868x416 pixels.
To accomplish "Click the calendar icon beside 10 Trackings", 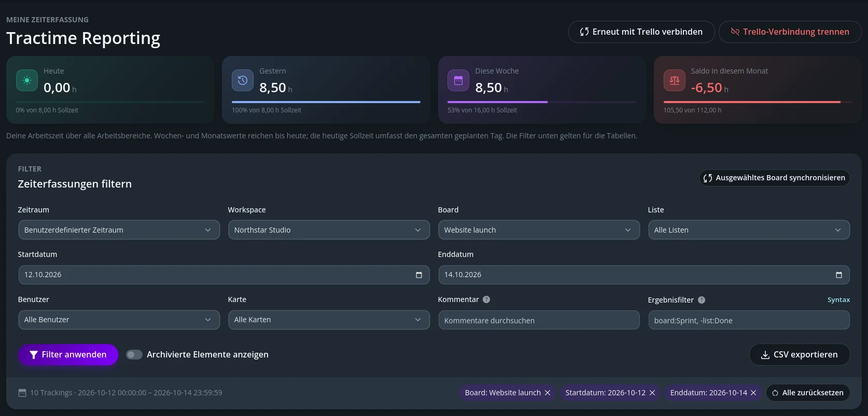I will click(22, 393).
